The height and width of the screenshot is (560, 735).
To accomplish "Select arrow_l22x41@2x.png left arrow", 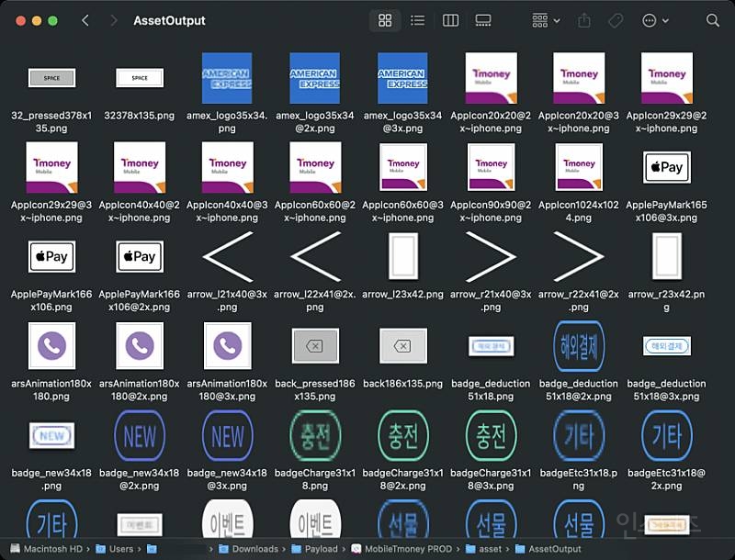I will point(315,256).
